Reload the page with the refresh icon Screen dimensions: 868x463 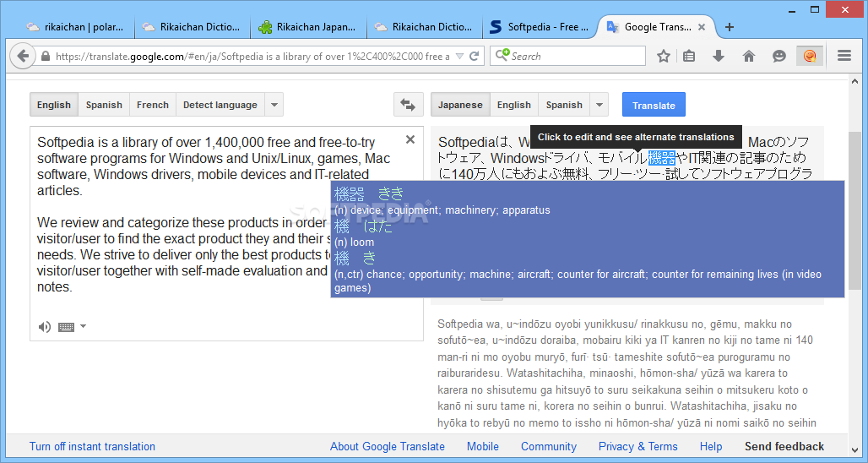475,56
